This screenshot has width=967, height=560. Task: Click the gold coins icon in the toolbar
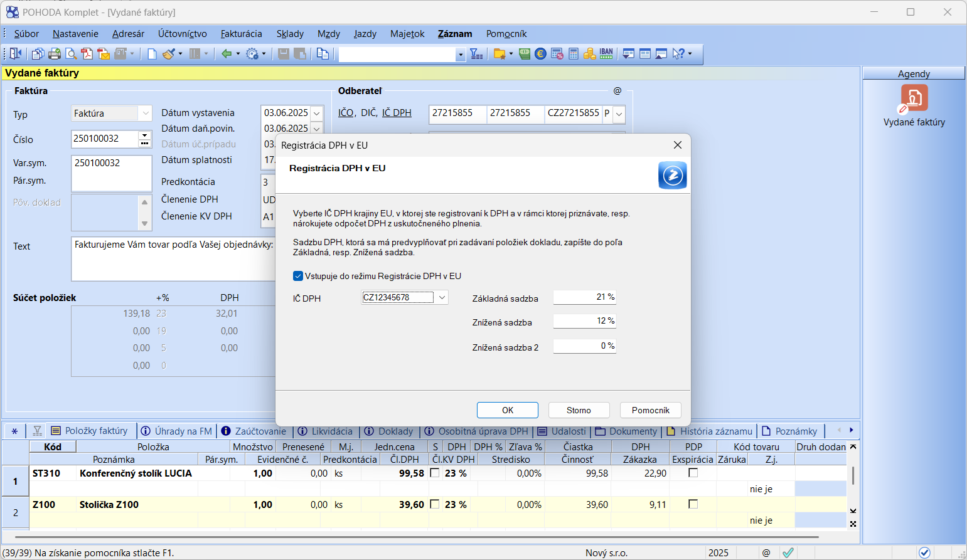click(589, 54)
